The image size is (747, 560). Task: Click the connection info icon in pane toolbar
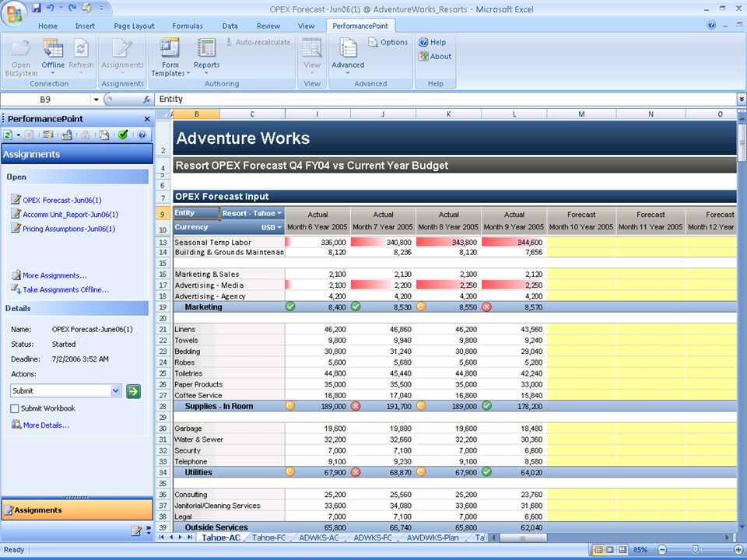coord(67,135)
